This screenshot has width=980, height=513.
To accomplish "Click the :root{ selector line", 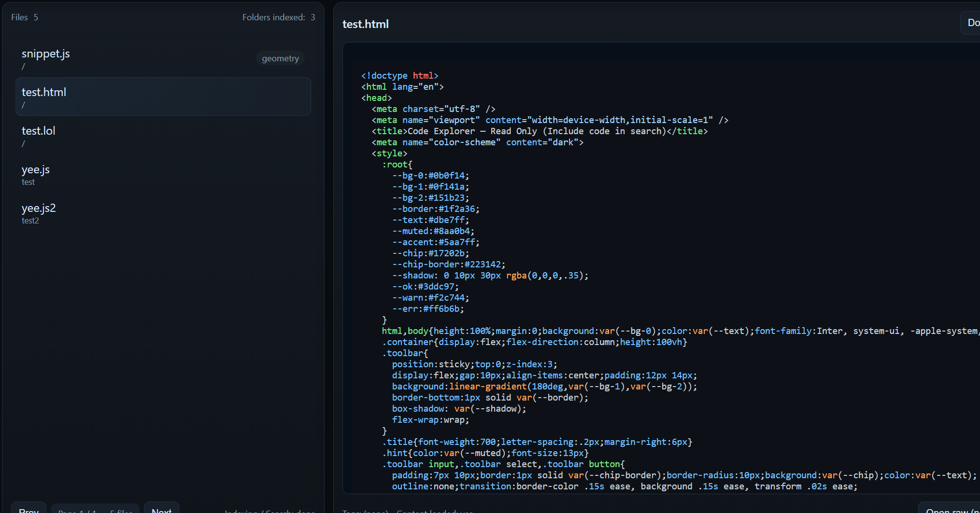I will 397,165.
